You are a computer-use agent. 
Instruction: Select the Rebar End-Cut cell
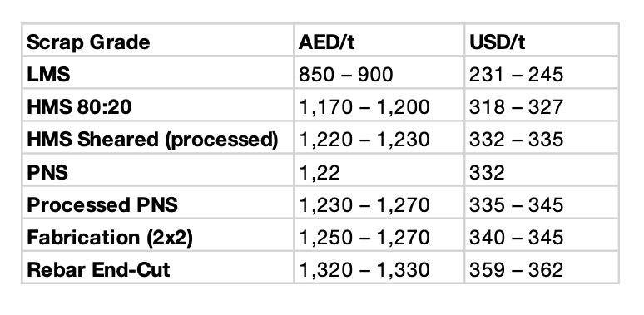coord(98,269)
